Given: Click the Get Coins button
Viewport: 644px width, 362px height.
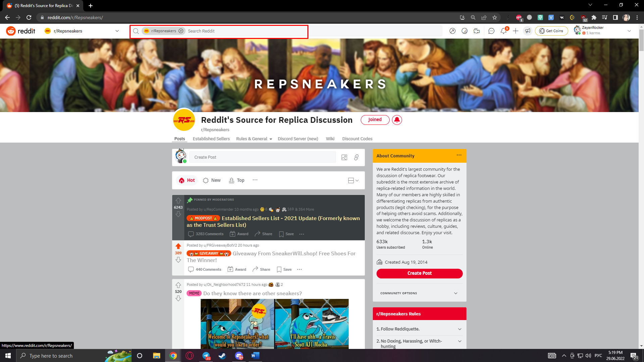Looking at the screenshot, I should [x=551, y=31].
